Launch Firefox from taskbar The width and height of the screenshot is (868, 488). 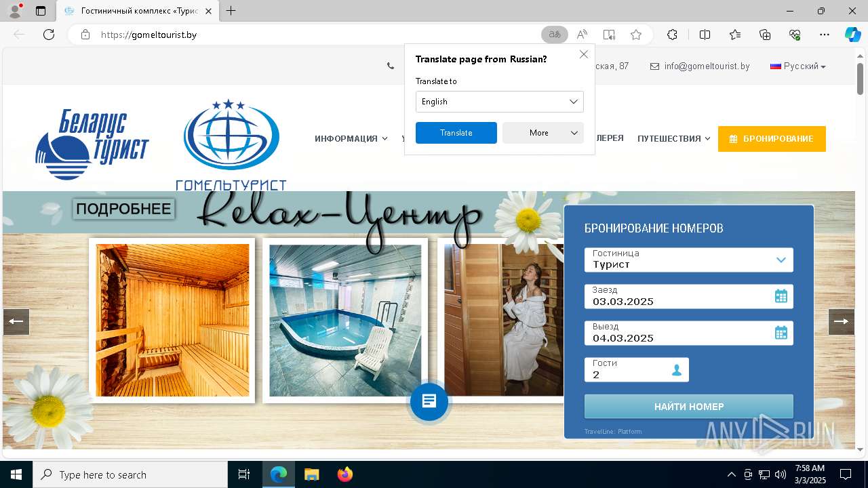click(x=345, y=474)
